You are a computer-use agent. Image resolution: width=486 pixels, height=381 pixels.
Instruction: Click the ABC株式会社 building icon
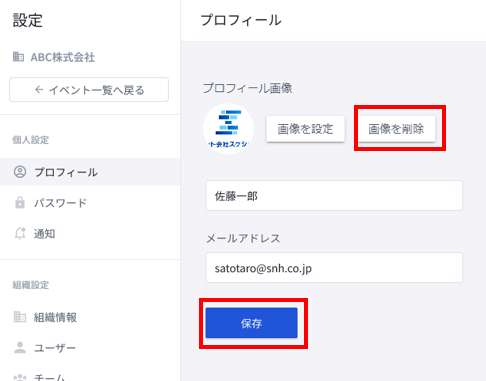(x=18, y=57)
